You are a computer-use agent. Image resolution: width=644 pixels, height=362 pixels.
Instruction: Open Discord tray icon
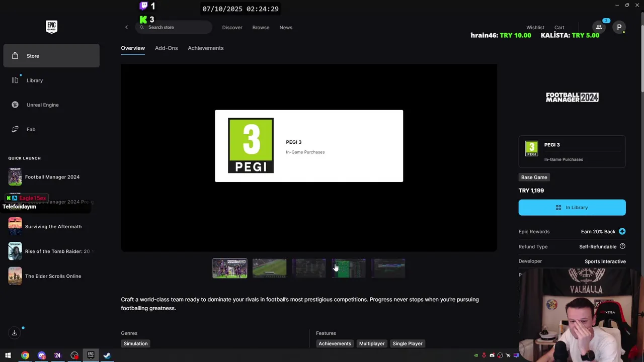click(492, 355)
